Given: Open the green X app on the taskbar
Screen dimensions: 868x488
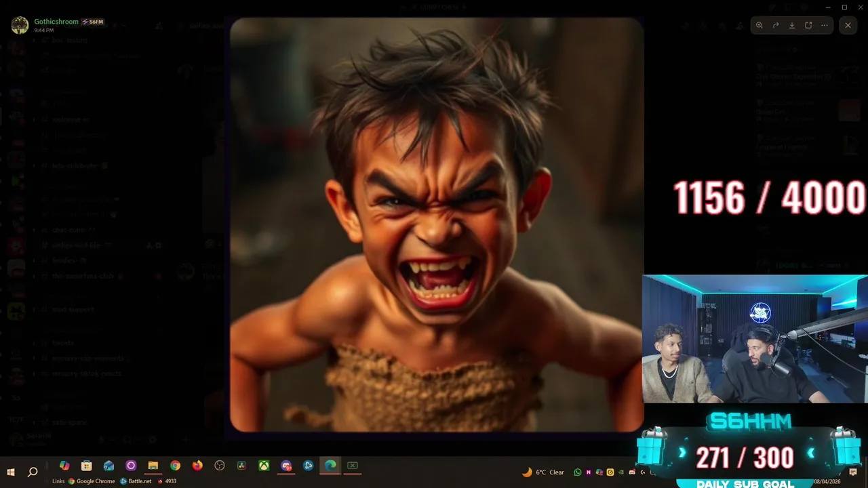Looking at the screenshot, I should click(x=353, y=466).
